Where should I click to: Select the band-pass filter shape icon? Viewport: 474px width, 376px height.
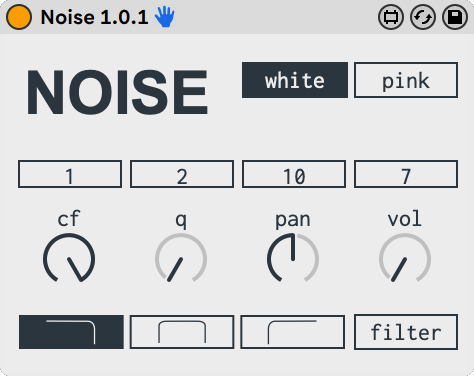[x=182, y=332]
